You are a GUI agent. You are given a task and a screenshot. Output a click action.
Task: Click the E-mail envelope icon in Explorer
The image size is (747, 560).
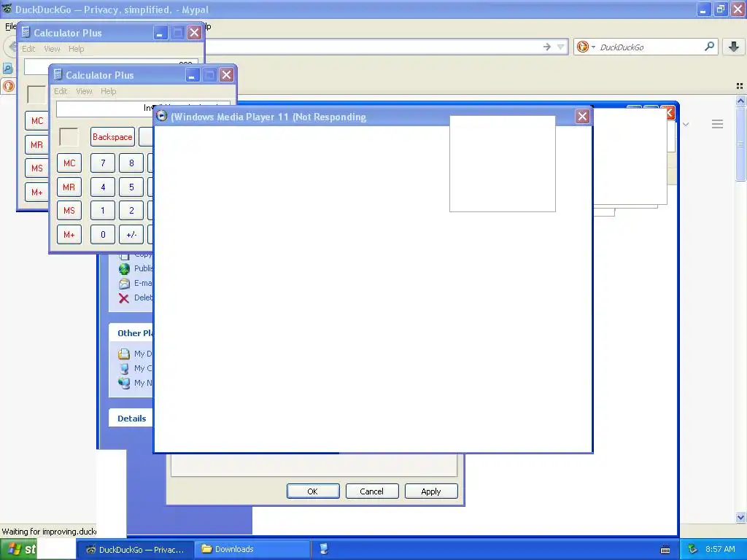124,284
